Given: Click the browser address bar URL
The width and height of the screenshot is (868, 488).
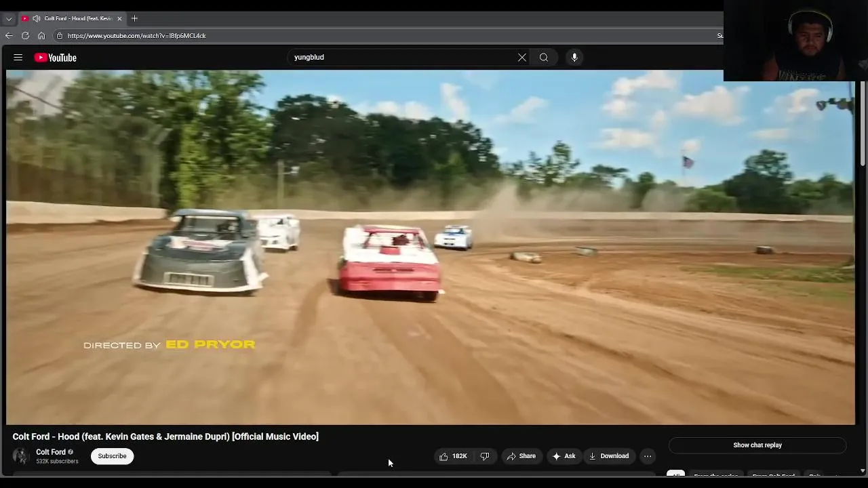Looking at the screenshot, I should 136,35.
